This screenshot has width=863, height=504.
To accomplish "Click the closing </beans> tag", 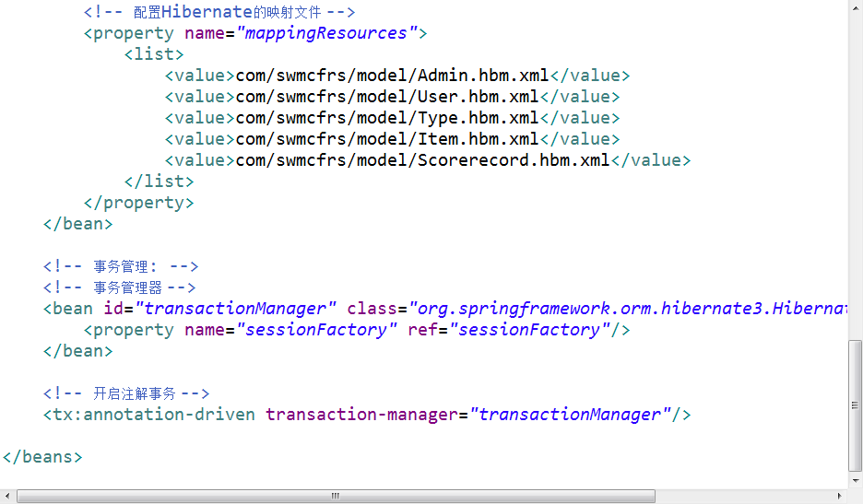I will (42, 457).
